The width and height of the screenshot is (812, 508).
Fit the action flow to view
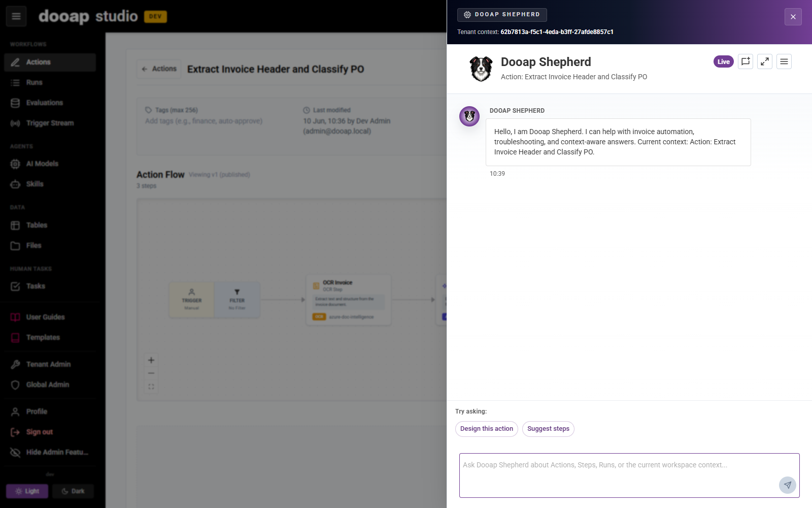tap(151, 387)
